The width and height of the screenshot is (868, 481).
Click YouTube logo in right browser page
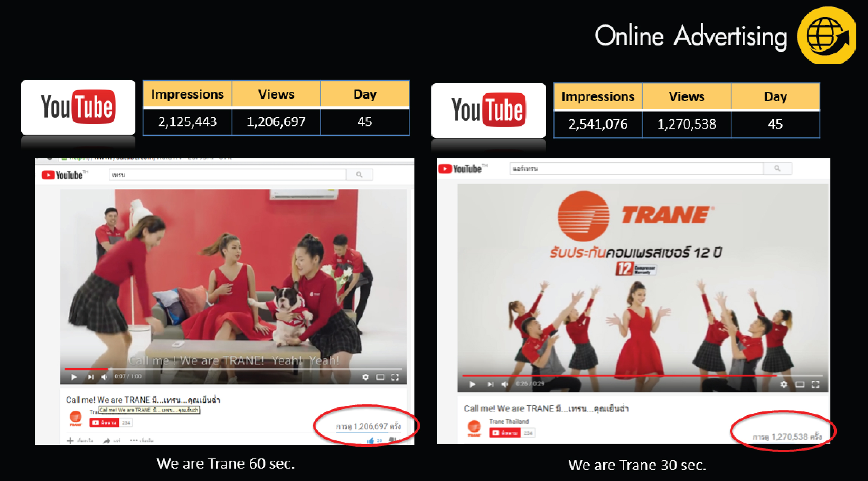tap(463, 169)
